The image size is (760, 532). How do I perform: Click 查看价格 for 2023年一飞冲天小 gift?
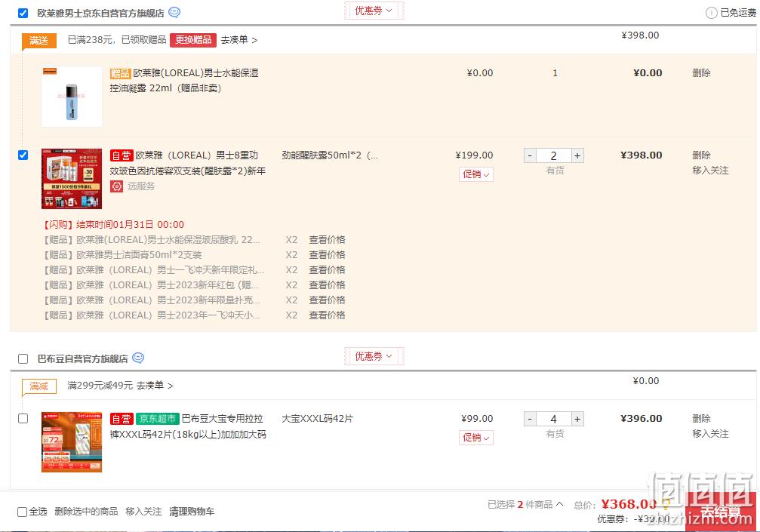[x=327, y=315]
